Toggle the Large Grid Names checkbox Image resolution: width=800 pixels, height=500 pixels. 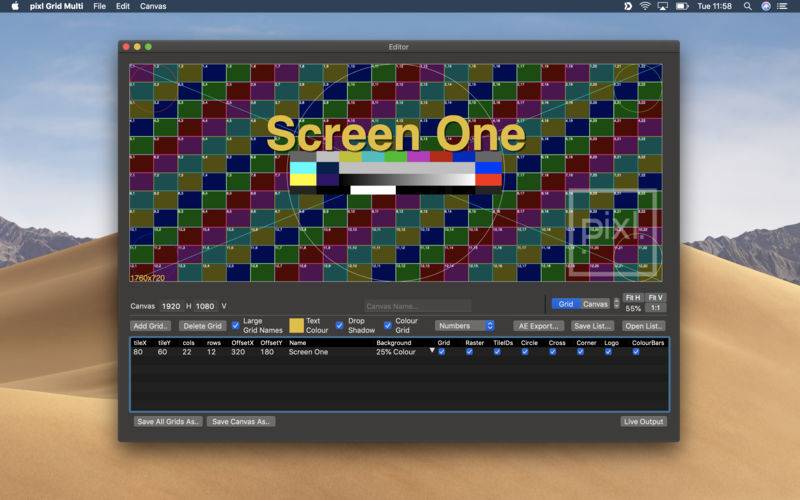[235, 325]
